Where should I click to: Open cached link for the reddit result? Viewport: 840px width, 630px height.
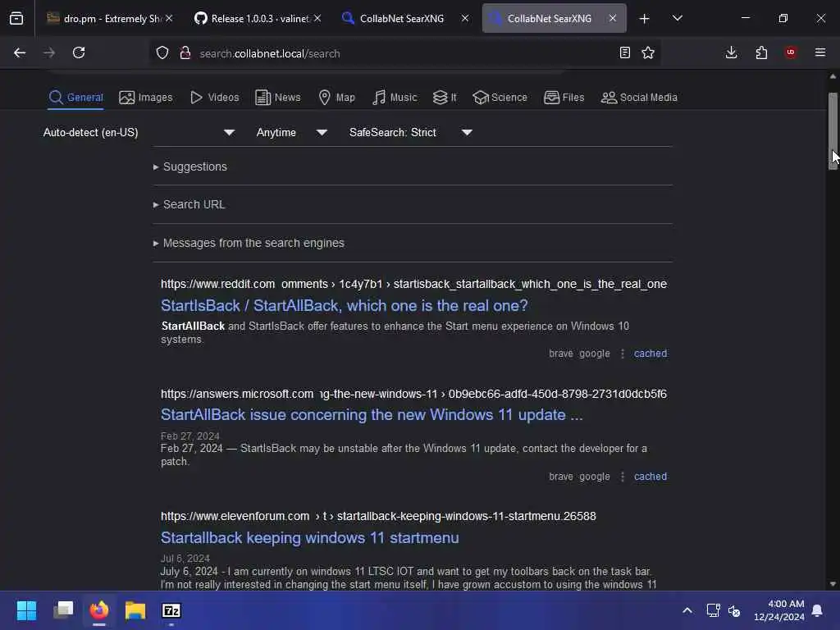tap(651, 354)
